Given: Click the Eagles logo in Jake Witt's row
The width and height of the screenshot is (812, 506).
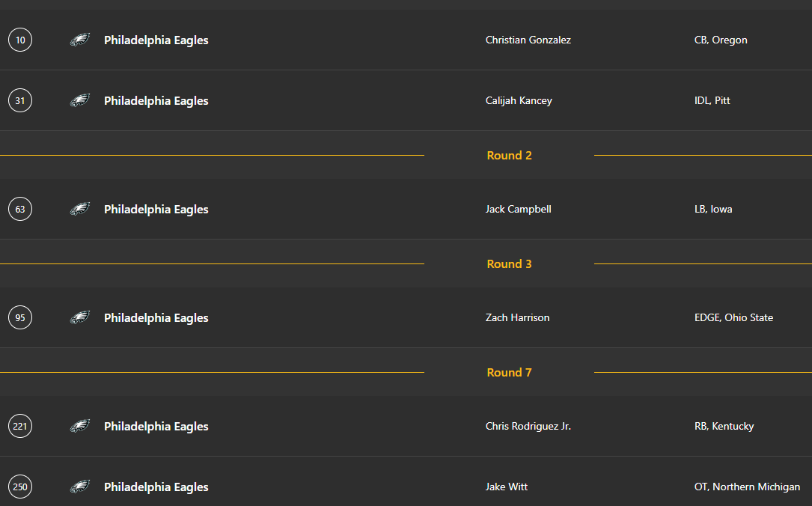Looking at the screenshot, I should pos(80,487).
